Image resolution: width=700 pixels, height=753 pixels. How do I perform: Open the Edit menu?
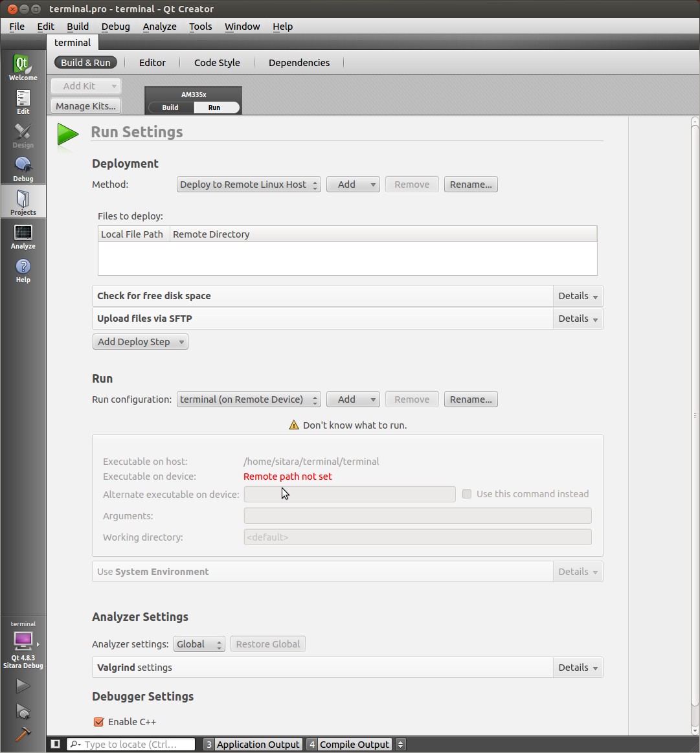coord(45,27)
